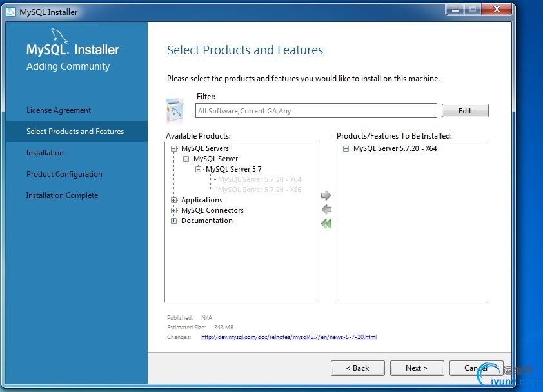Open the news-5-7-20 release notes link

click(x=289, y=337)
